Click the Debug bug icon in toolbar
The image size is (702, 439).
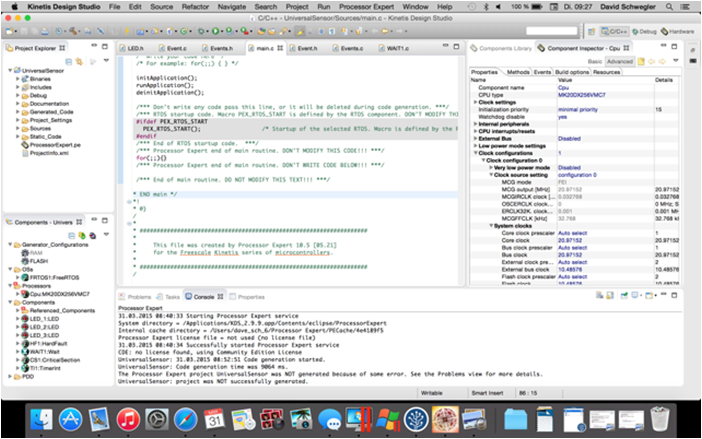[x=201, y=31]
